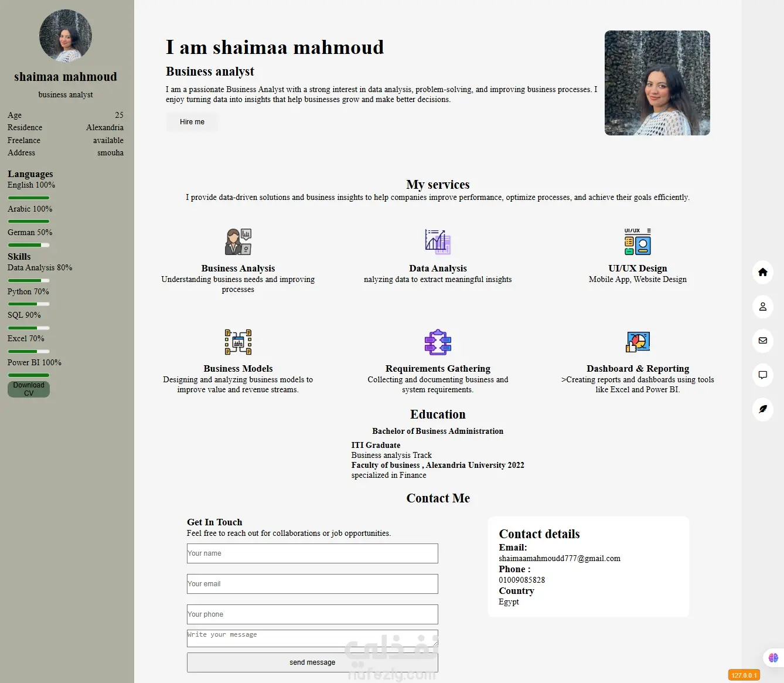Viewport: 784px width, 683px height.
Task: Click the "Data Analysis" service title
Action: pos(438,269)
